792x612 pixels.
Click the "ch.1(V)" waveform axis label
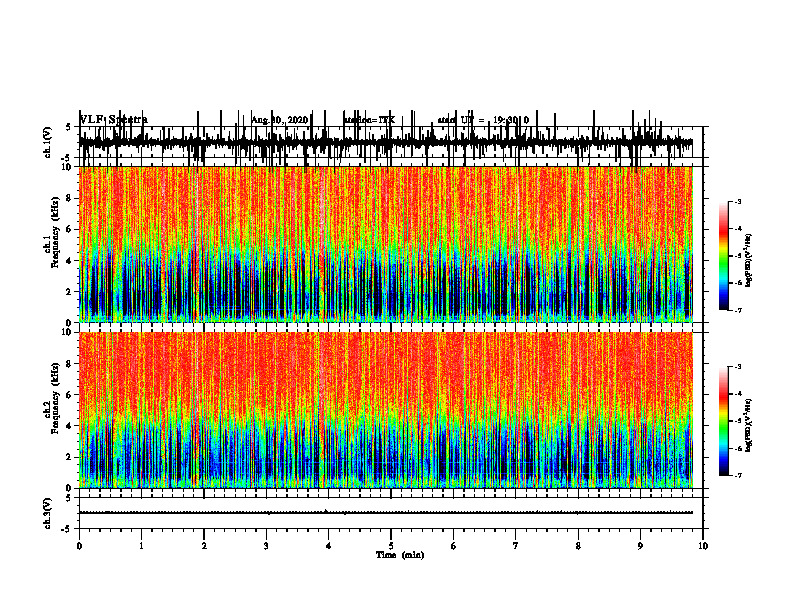pyautogui.click(x=48, y=142)
